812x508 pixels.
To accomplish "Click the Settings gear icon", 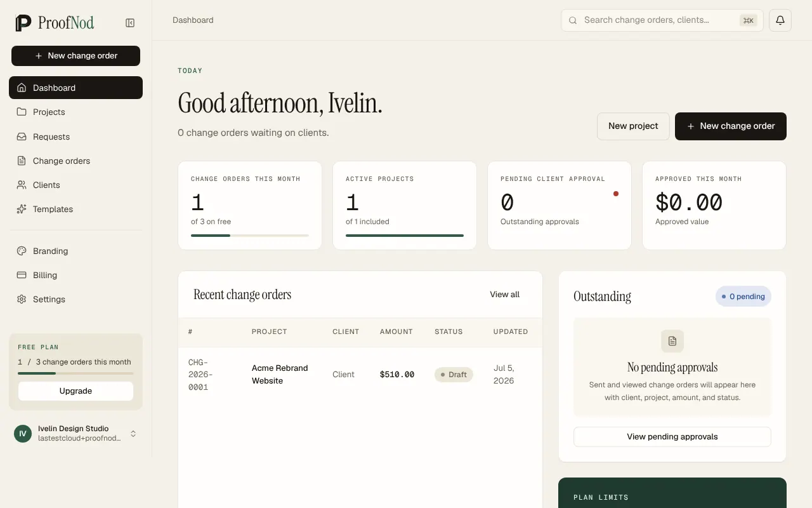I will pos(22,299).
